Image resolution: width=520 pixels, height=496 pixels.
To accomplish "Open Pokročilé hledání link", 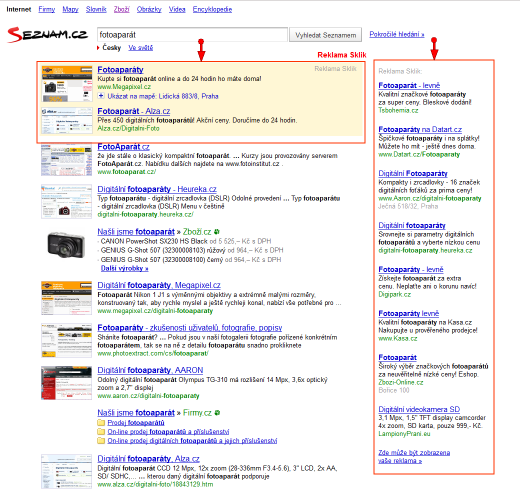I will (397, 34).
